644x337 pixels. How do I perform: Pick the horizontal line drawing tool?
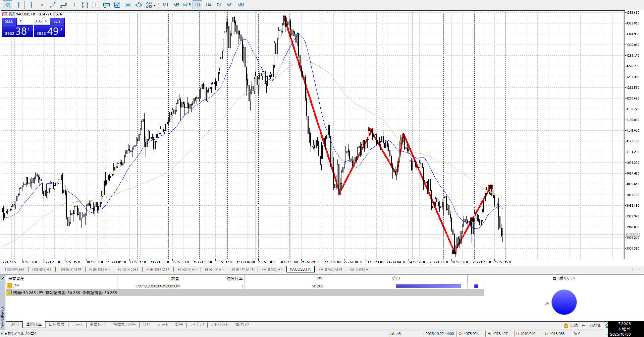point(42,5)
